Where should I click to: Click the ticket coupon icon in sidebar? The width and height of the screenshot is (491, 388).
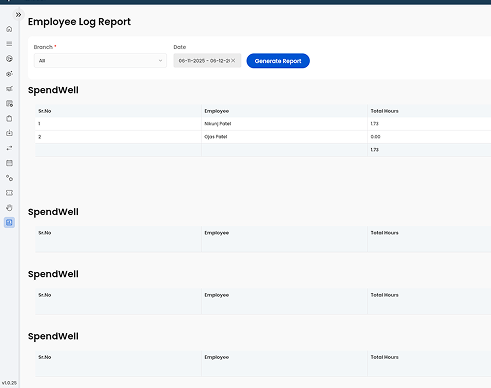tap(9, 193)
